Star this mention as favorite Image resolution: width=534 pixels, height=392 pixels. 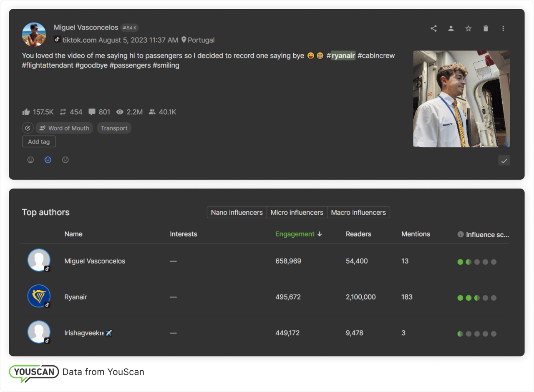click(469, 28)
